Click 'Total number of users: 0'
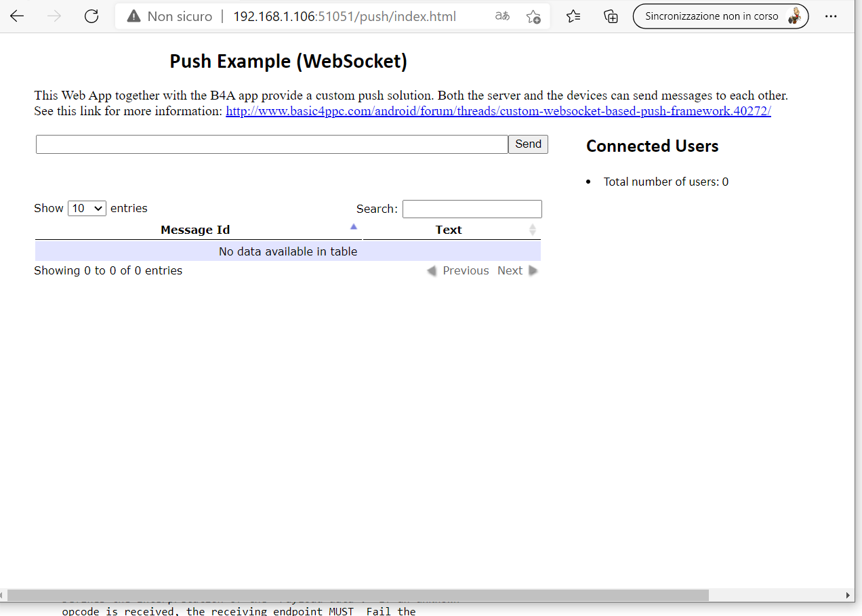This screenshot has height=616, width=862. click(666, 182)
